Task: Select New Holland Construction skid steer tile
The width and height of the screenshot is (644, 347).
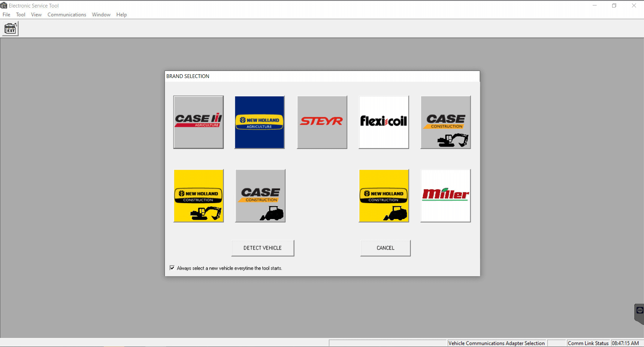Action: (384, 195)
